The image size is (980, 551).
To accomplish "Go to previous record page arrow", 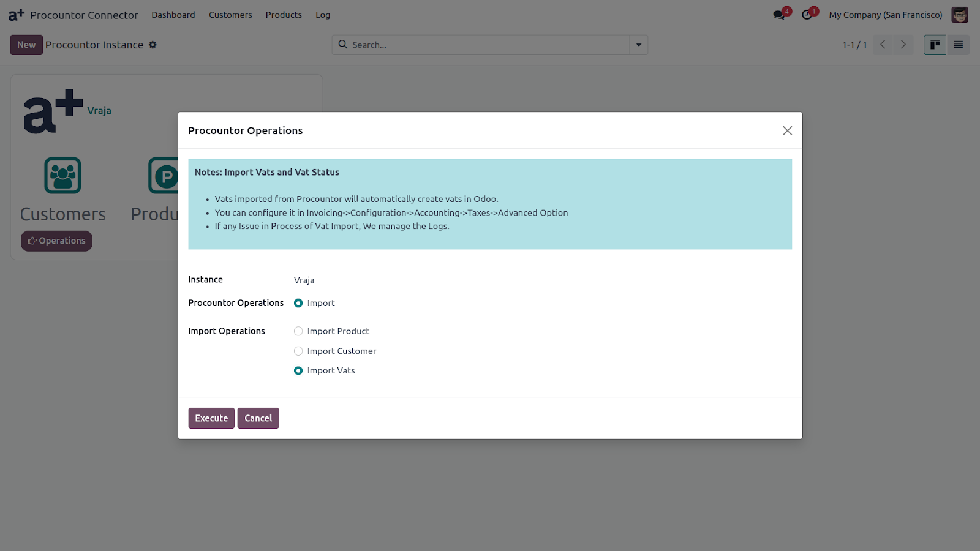I will tap(883, 45).
